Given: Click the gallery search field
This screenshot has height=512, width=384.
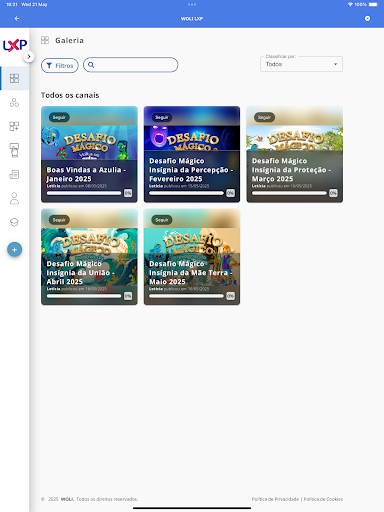Looking at the screenshot, I should pyautogui.click(x=130, y=65).
